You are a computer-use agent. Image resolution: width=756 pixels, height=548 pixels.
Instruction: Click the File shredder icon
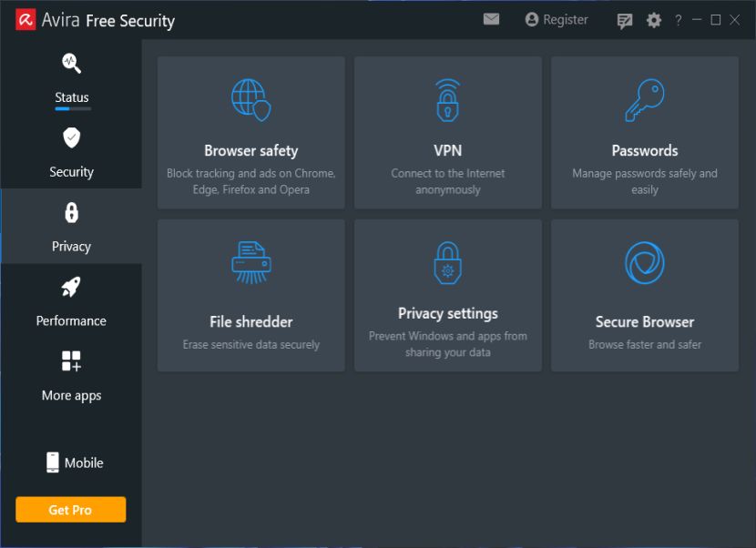coord(251,262)
